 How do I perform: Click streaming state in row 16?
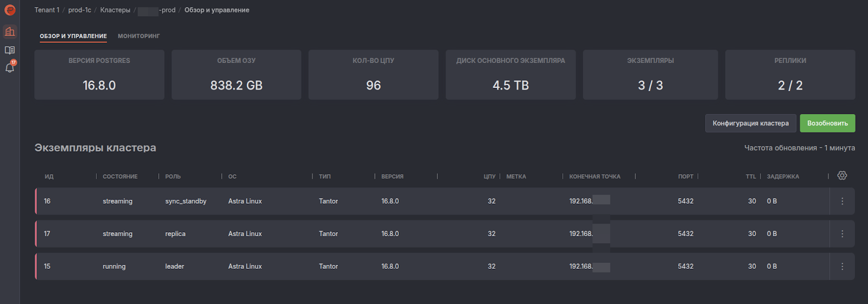pos(118,201)
